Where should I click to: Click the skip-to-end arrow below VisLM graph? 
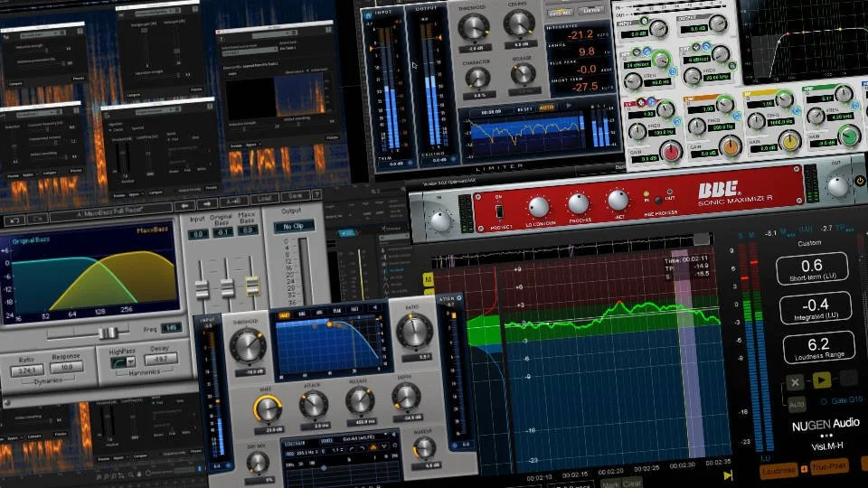728,475
